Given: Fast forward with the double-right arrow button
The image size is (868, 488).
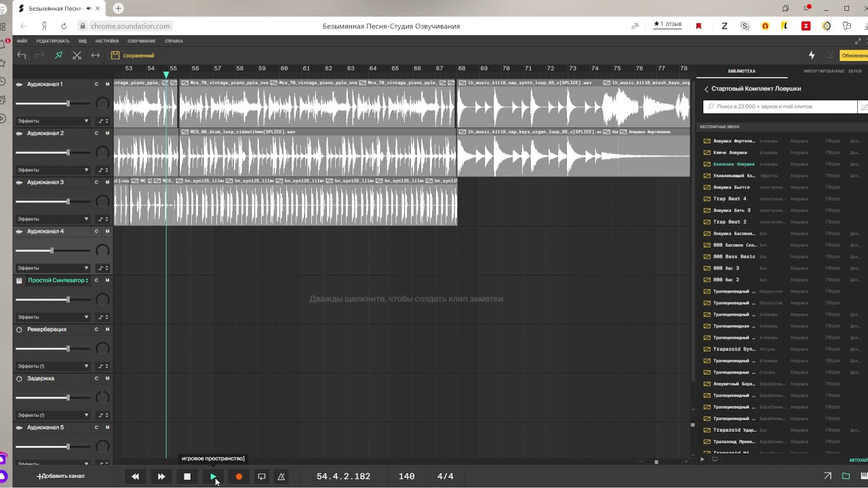Looking at the screenshot, I should [x=161, y=476].
